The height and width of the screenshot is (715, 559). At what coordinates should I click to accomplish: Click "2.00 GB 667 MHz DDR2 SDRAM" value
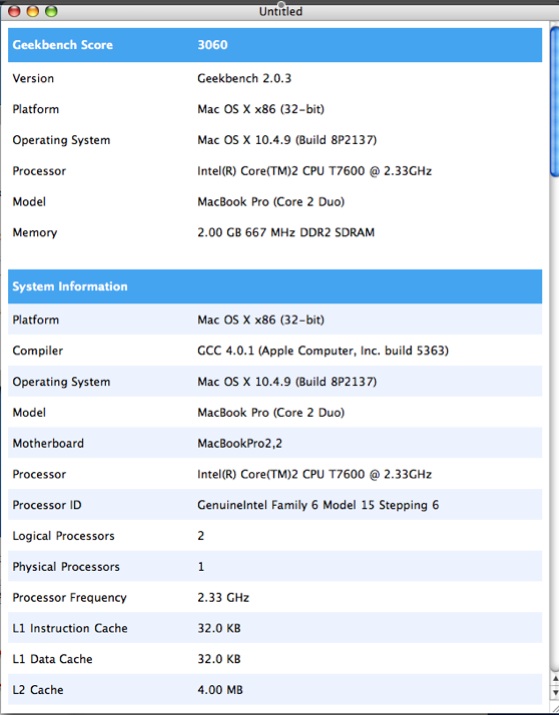(x=286, y=233)
